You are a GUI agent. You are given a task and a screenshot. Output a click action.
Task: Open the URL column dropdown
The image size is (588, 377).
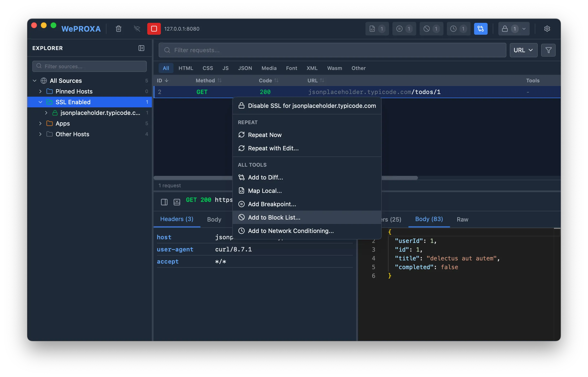click(x=523, y=50)
